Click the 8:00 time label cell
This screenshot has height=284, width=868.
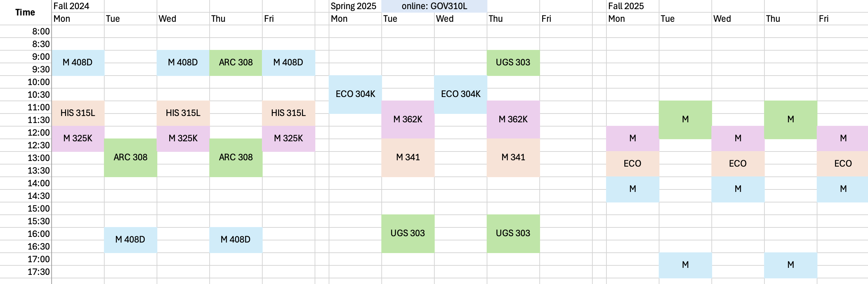pos(41,31)
